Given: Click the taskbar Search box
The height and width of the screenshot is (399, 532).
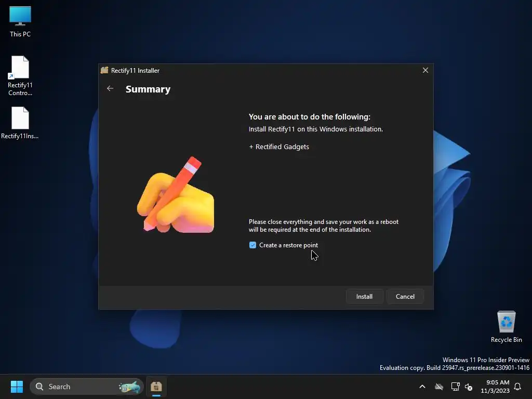Looking at the screenshot, I should tap(87, 387).
